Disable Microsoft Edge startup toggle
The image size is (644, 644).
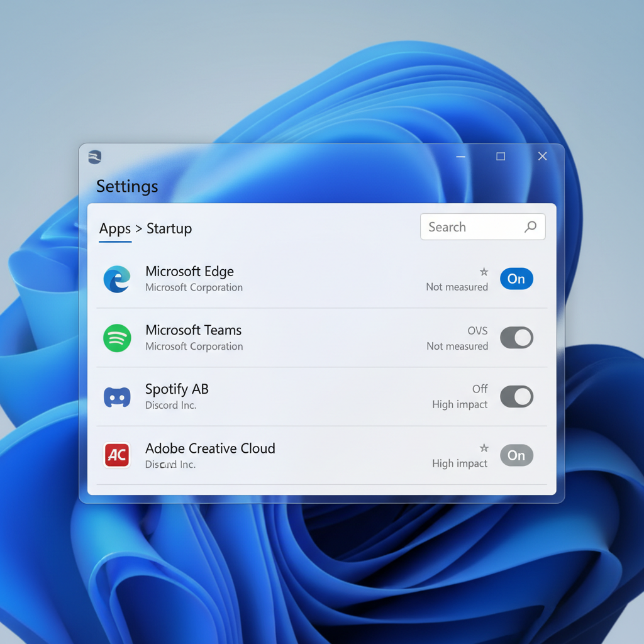pos(516,279)
